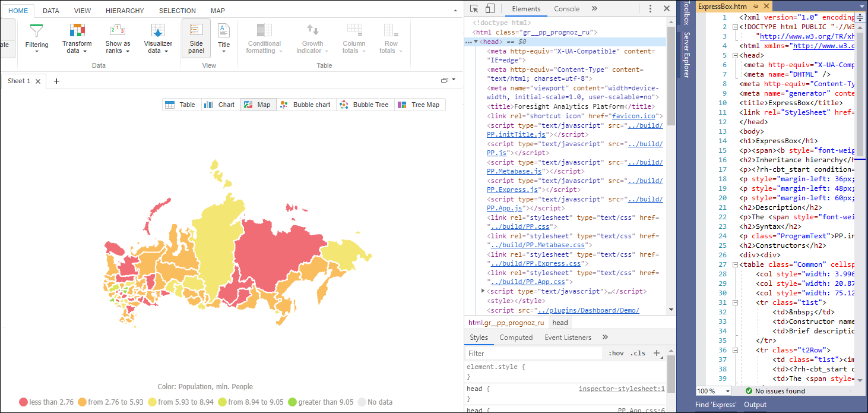Activate DevTools element inspector icon
The image size is (868, 413).
(x=474, y=9)
